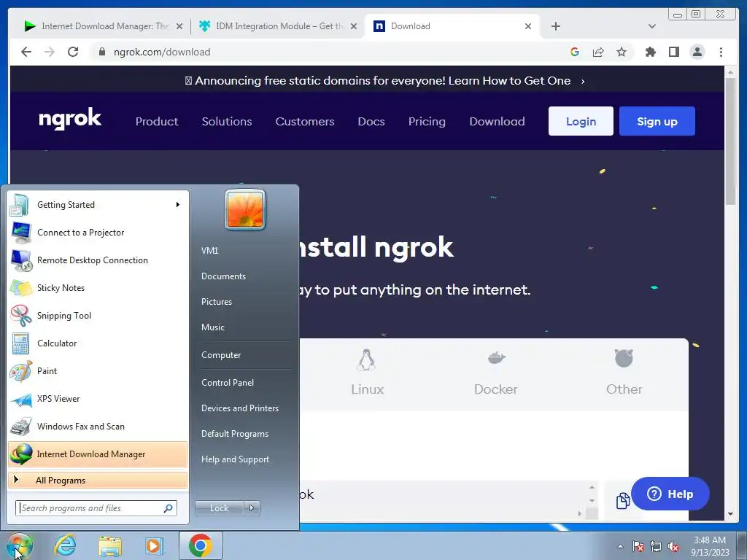
Task: Open shutdown options arrow next to Lock
Action: pyautogui.click(x=252, y=508)
